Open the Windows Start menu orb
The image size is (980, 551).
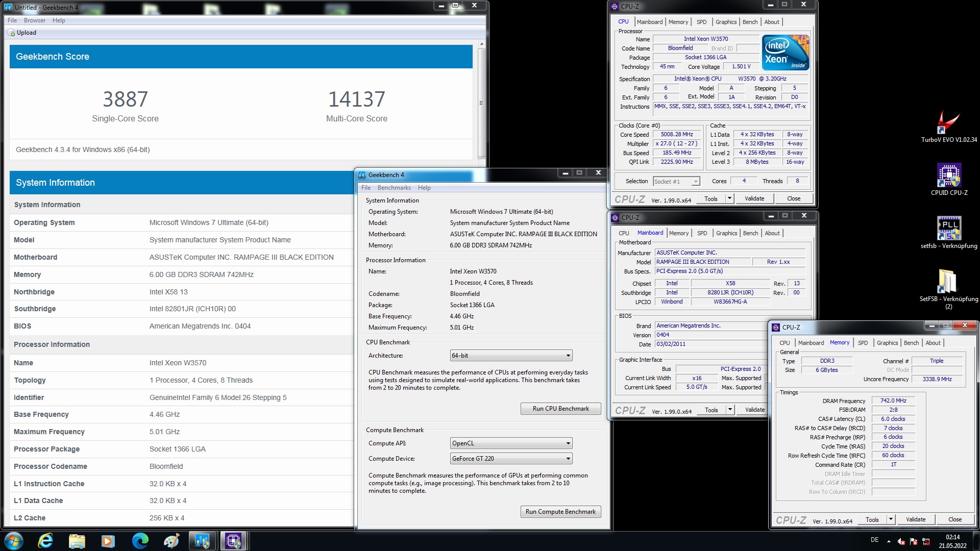click(x=14, y=541)
